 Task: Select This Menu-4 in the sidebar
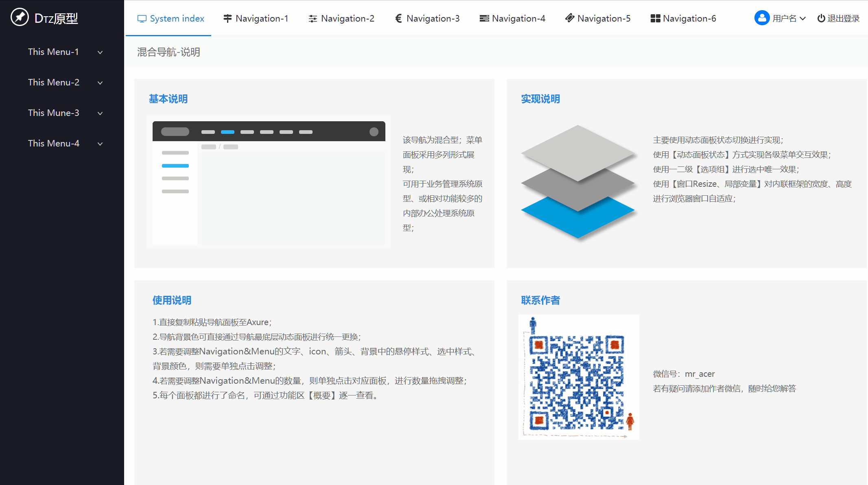click(62, 143)
